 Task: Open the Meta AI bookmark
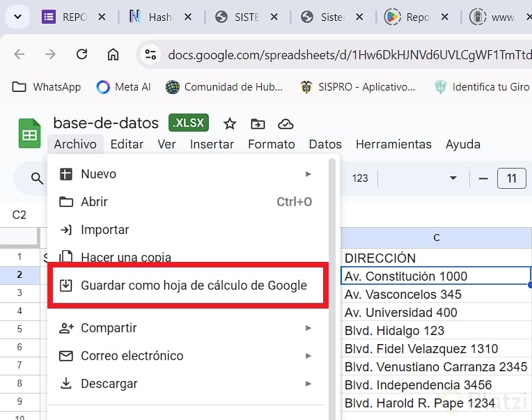click(x=123, y=87)
